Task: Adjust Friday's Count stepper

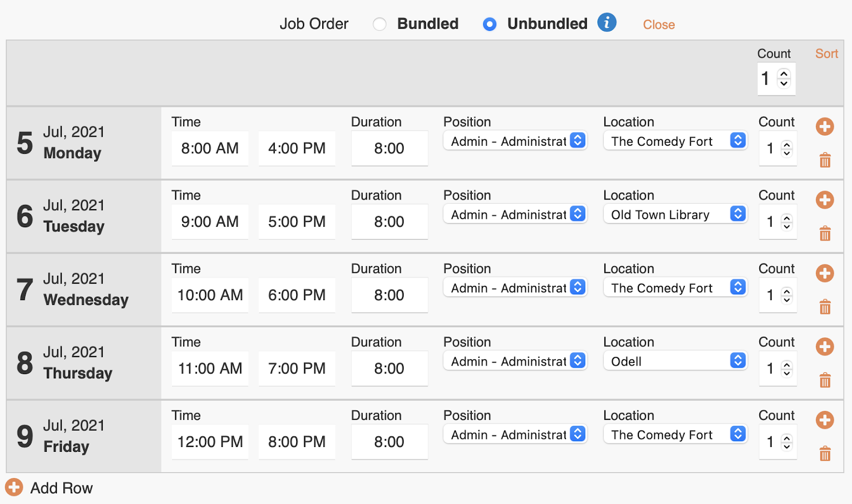Action: (x=787, y=442)
